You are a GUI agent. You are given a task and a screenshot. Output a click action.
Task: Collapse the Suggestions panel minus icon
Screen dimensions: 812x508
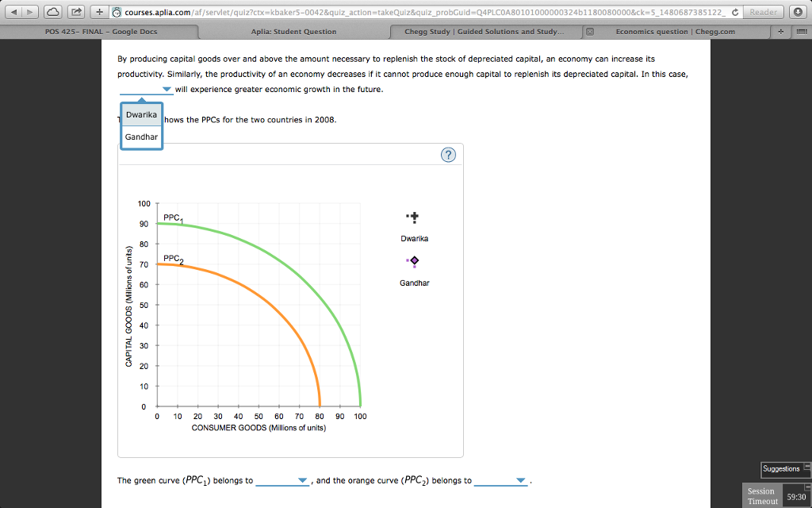tap(806, 467)
